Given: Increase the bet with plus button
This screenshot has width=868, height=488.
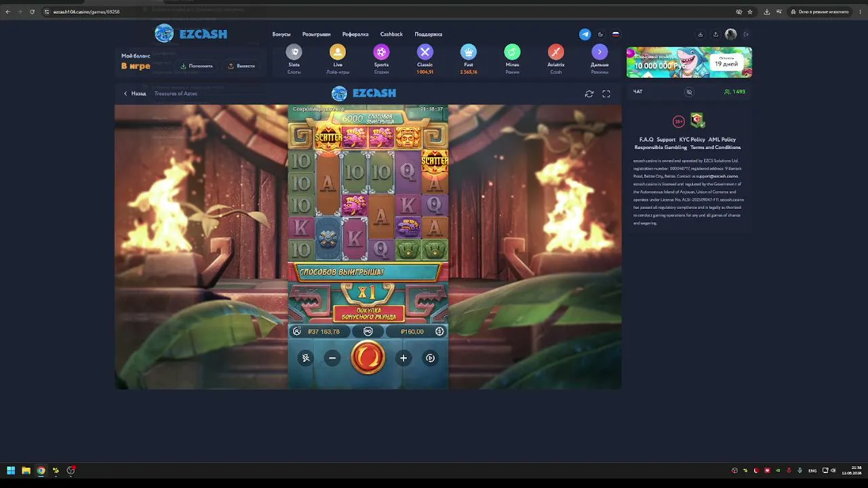Looking at the screenshot, I should pyautogui.click(x=403, y=358).
